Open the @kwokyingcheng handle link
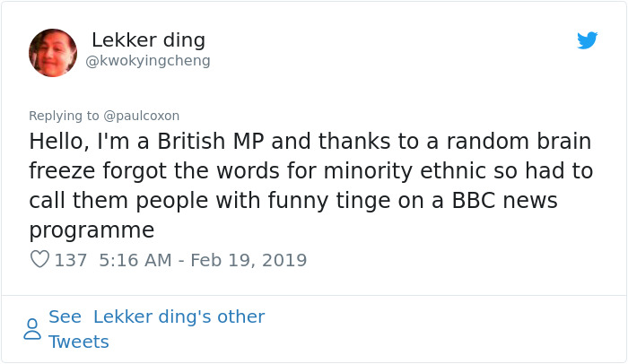 click(147, 61)
